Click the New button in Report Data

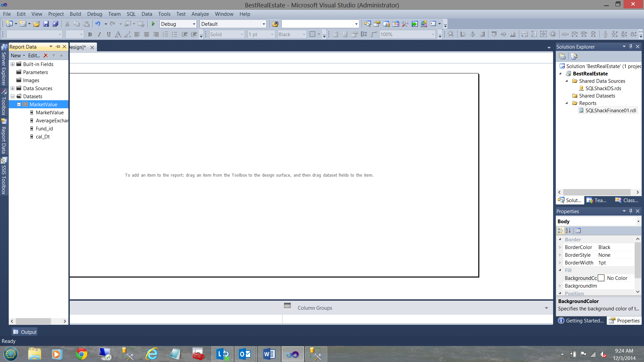pos(16,56)
